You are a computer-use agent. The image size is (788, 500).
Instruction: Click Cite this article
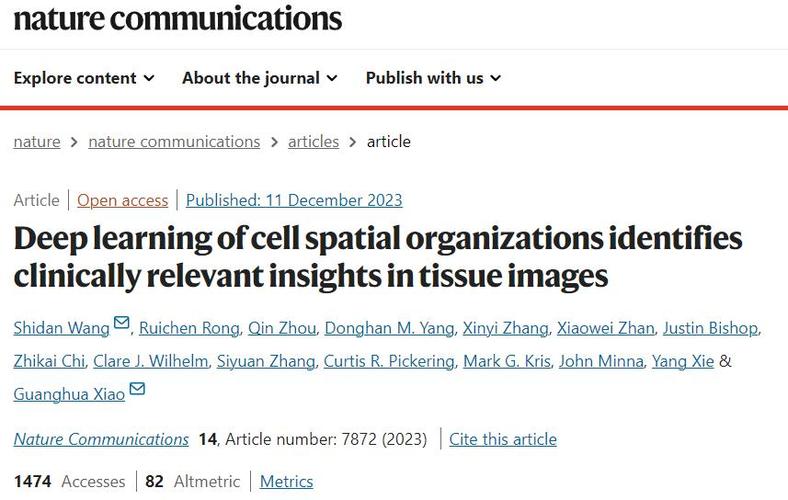(x=503, y=439)
